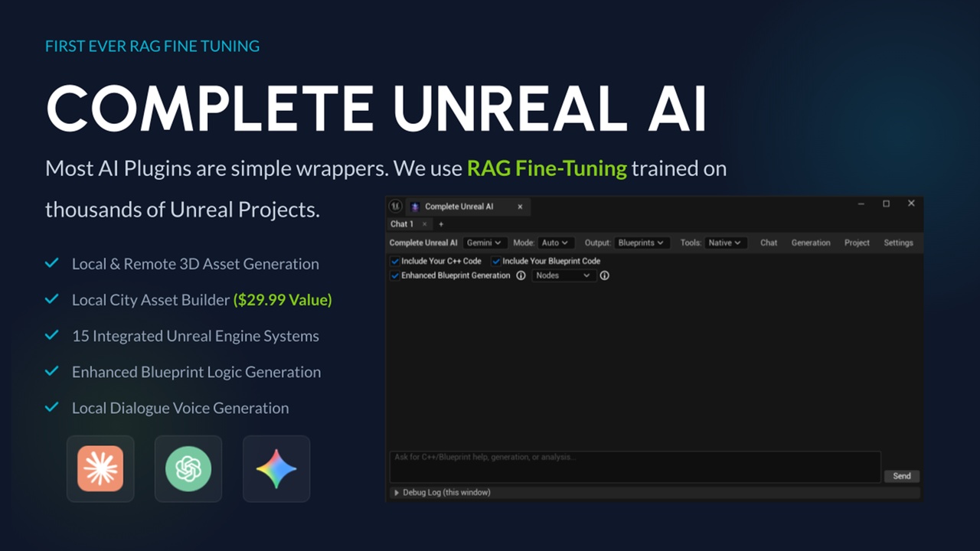Image resolution: width=980 pixels, height=551 pixels.
Task: Disable Enhanced Blueprint Generation checkbox
Action: [x=395, y=275]
